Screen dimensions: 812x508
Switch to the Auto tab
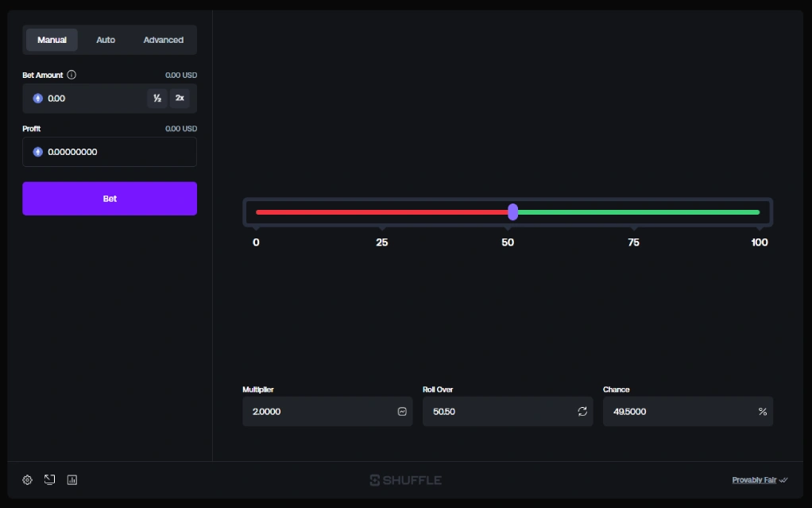[x=106, y=40]
